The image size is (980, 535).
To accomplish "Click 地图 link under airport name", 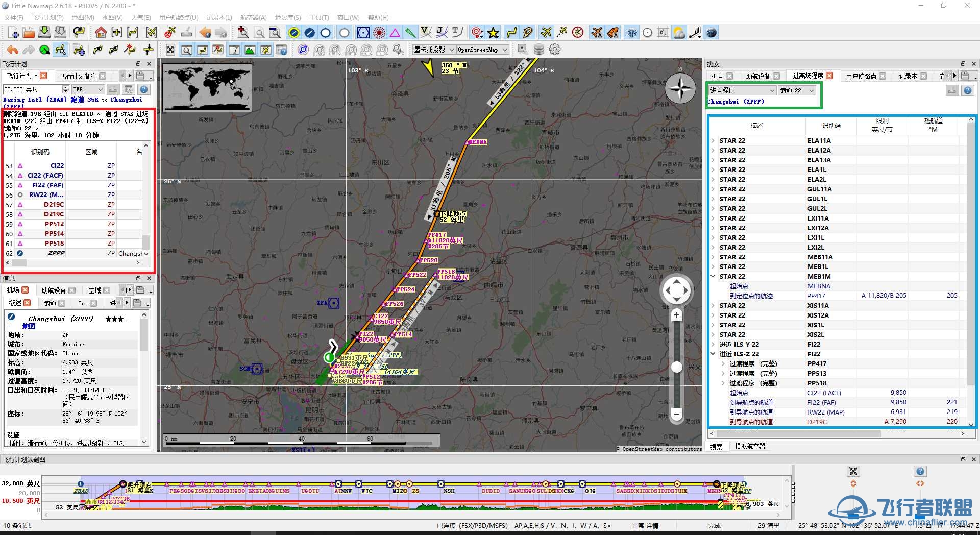I will point(29,326).
